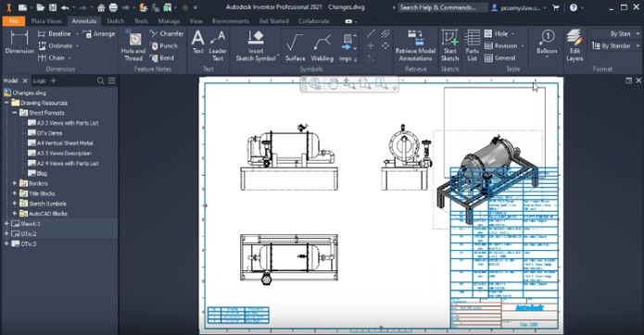Select A2 4 Views with Parts List format

click(x=64, y=163)
